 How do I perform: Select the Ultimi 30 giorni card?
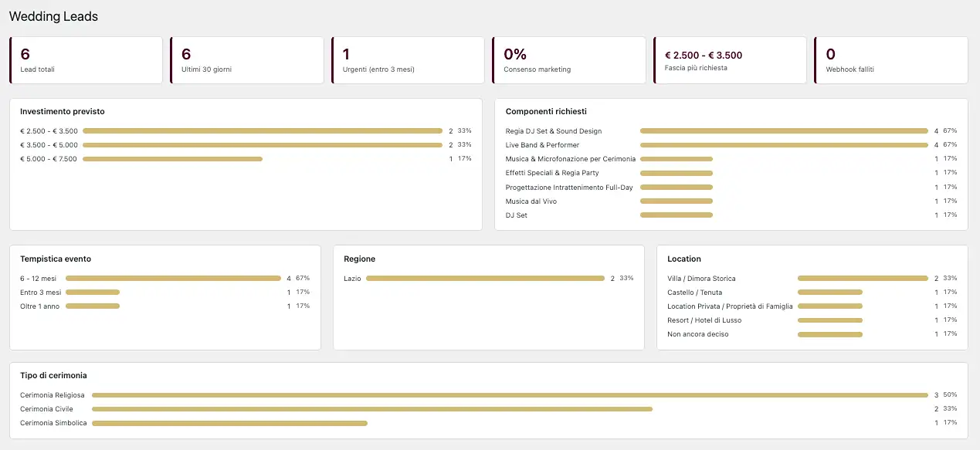(x=247, y=60)
